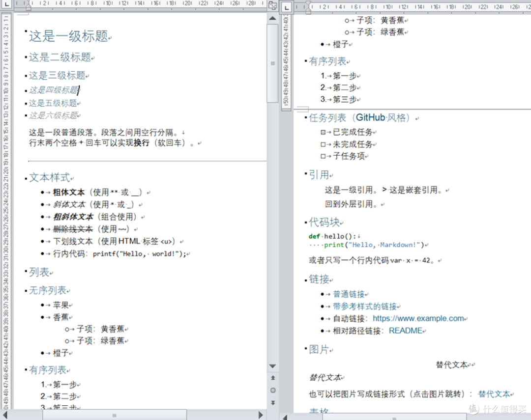Toggle the 已完成任务 checkbox

click(x=323, y=132)
